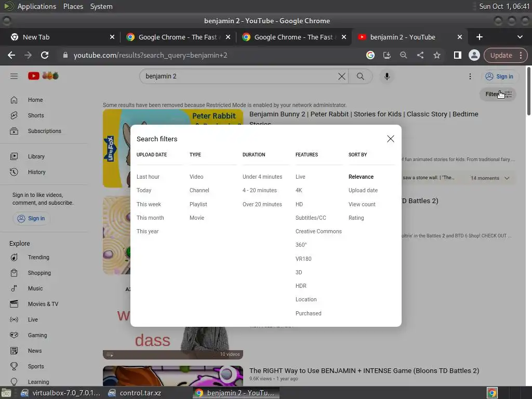Select the Movie type filter

197,218
